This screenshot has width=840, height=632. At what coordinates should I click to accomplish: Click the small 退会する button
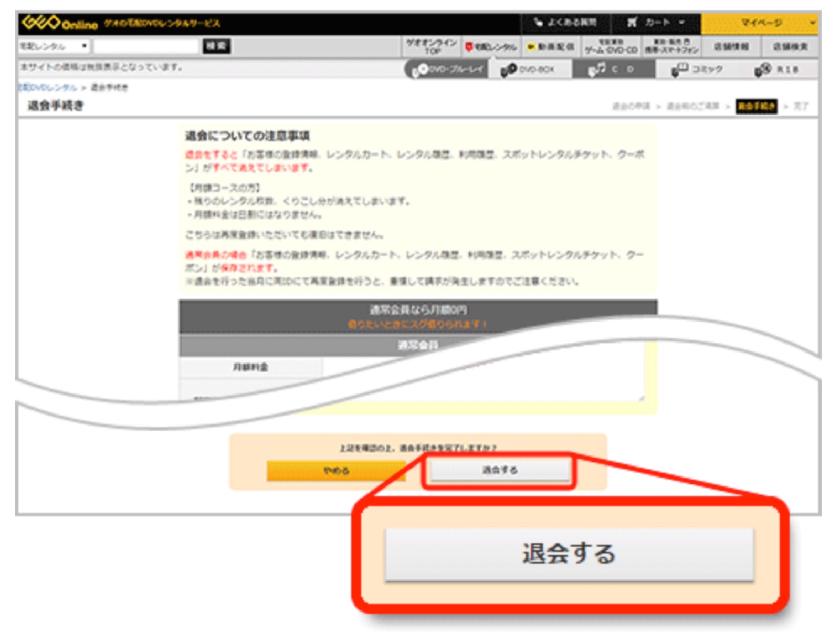(x=499, y=470)
